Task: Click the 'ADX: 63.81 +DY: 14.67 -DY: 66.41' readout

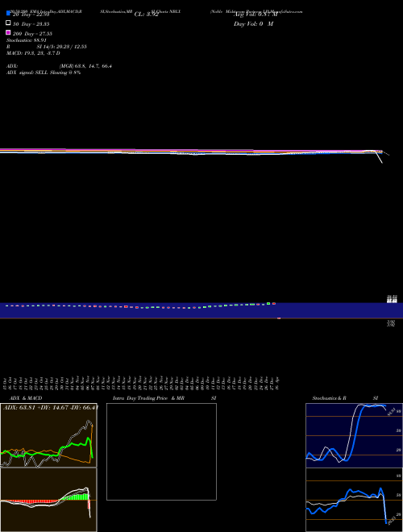Action: coord(50,407)
